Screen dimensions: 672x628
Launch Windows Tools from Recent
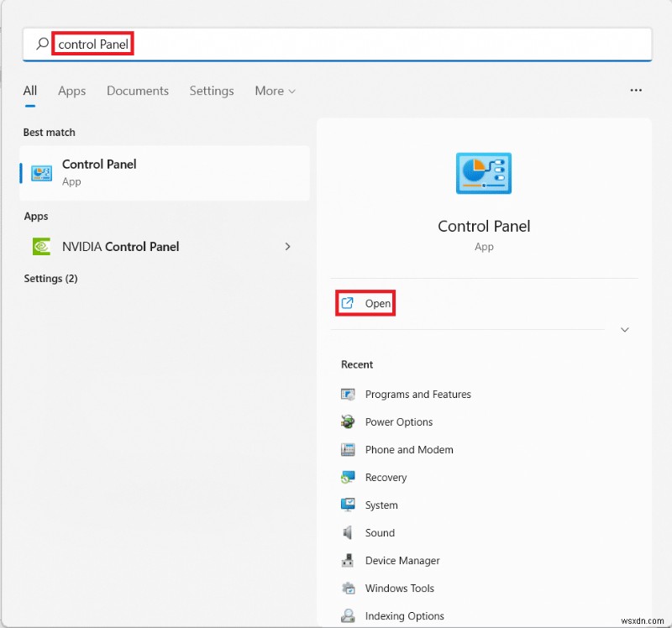pos(400,588)
